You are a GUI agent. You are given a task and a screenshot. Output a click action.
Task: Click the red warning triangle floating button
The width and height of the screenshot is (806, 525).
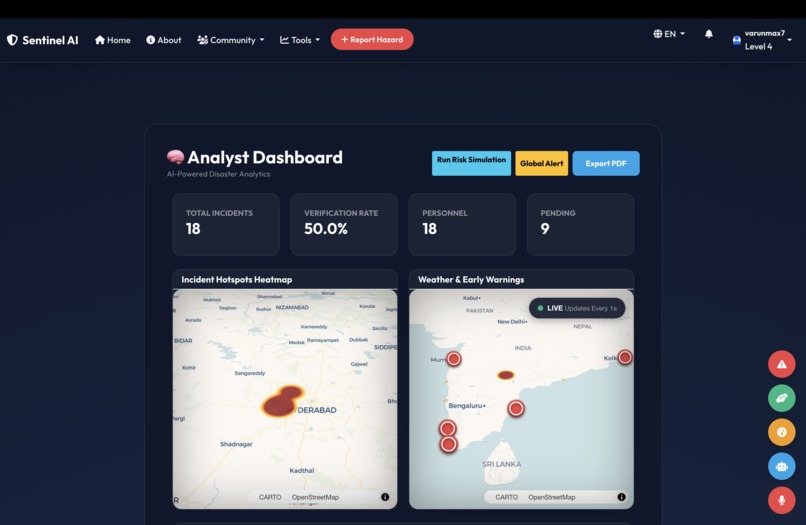[x=781, y=364]
